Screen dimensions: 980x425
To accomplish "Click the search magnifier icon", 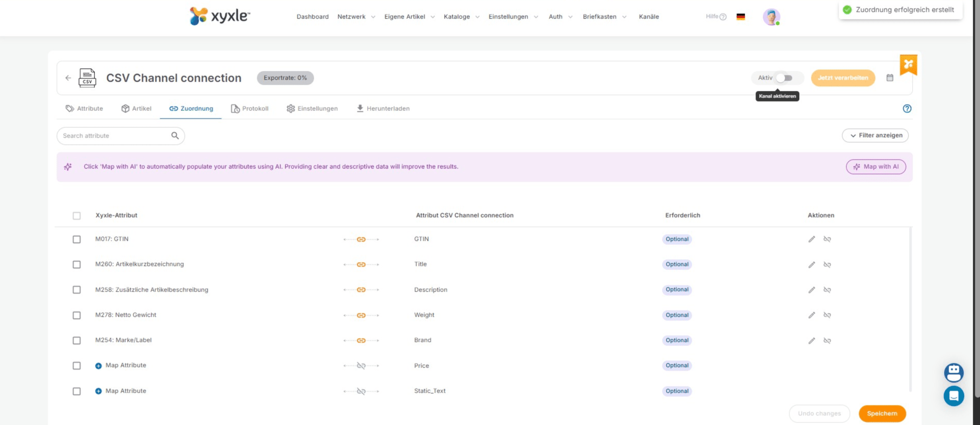I will [175, 136].
